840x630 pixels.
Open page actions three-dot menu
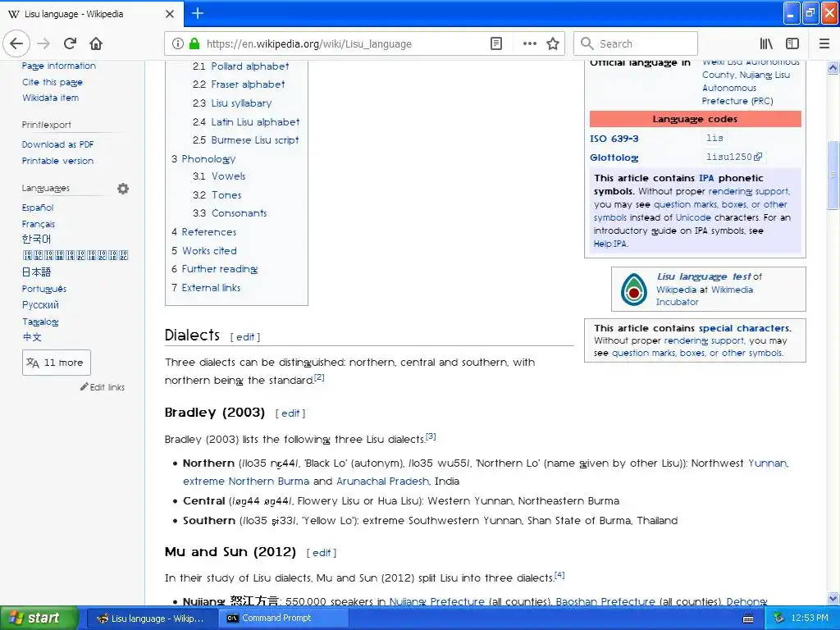(529, 43)
